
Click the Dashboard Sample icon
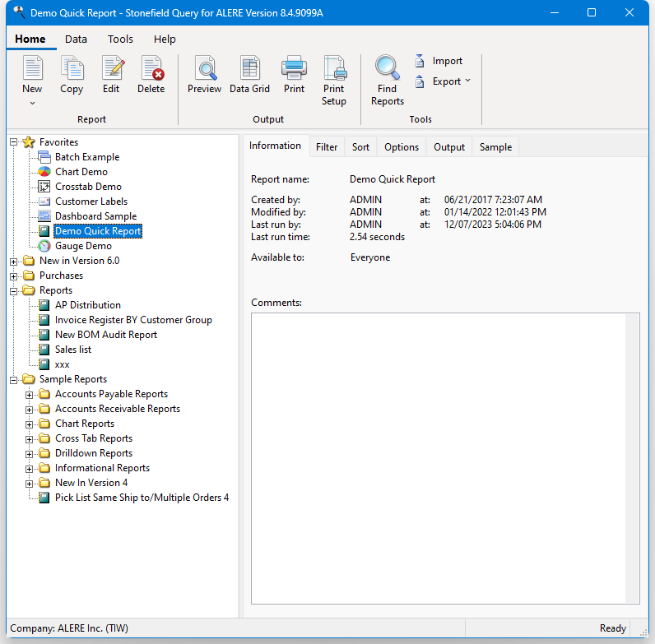44,216
